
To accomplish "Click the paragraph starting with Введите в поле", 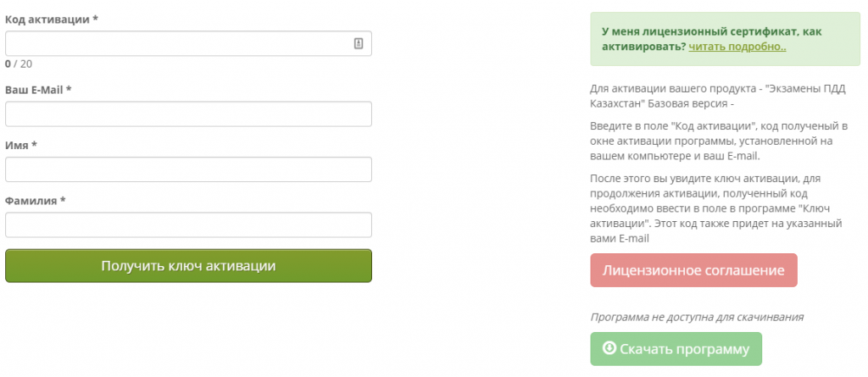I will [720, 141].
